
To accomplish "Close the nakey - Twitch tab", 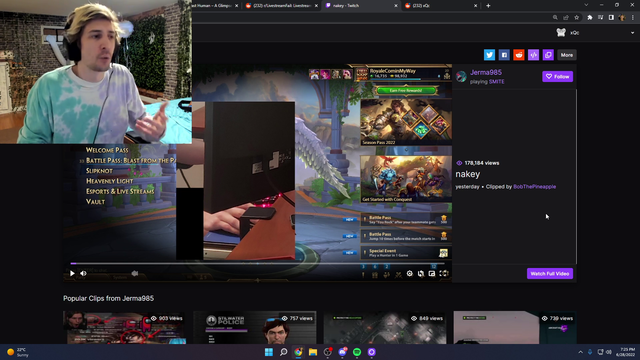I will (x=396, y=6).
